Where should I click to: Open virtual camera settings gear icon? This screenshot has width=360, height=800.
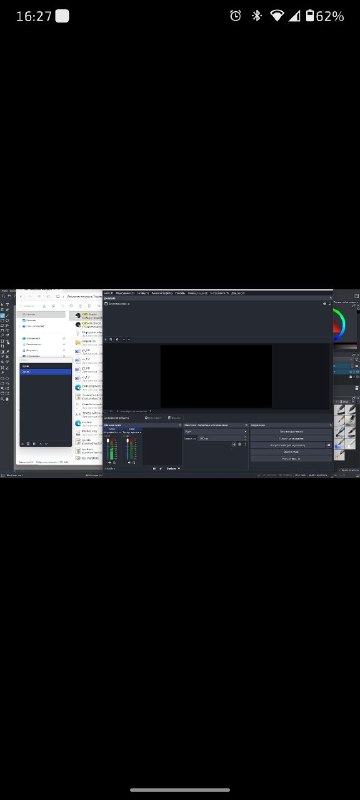point(329,445)
